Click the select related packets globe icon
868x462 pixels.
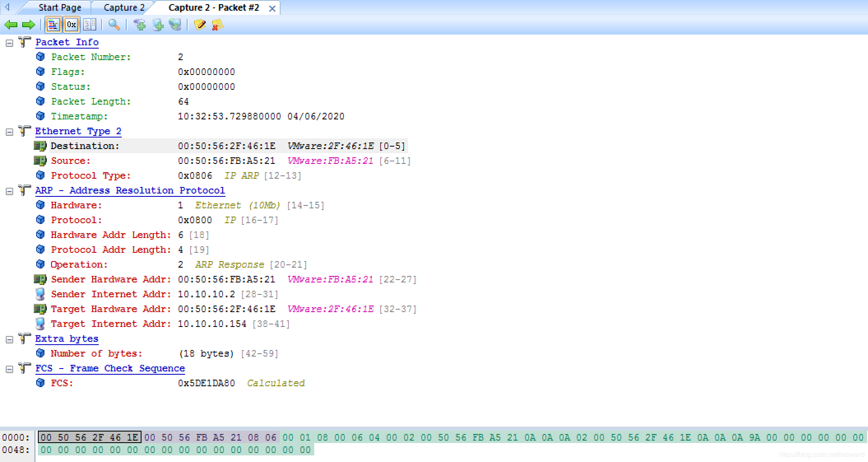pos(175,25)
